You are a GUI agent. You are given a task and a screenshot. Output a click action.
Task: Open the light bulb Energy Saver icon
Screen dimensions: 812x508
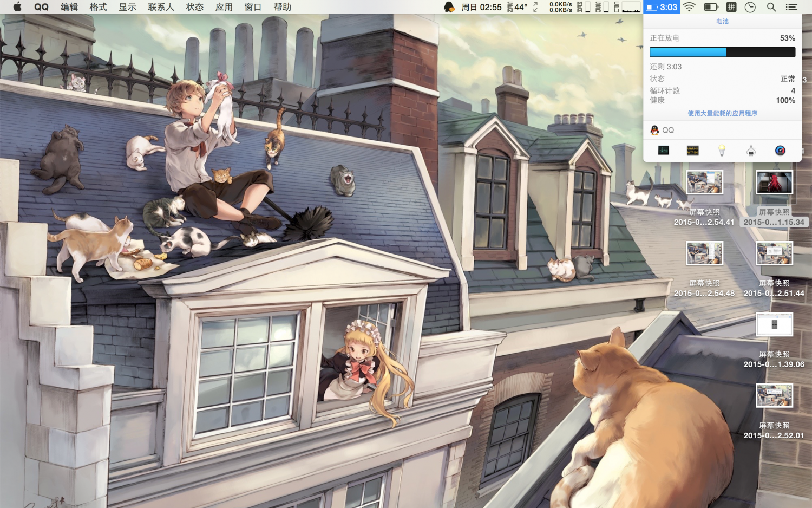(722, 151)
